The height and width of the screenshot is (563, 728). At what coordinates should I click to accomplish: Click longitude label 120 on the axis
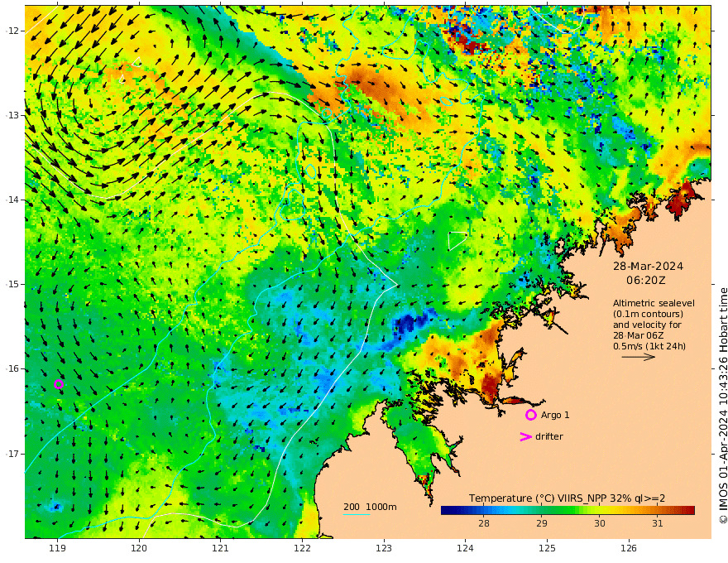[139, 548]
